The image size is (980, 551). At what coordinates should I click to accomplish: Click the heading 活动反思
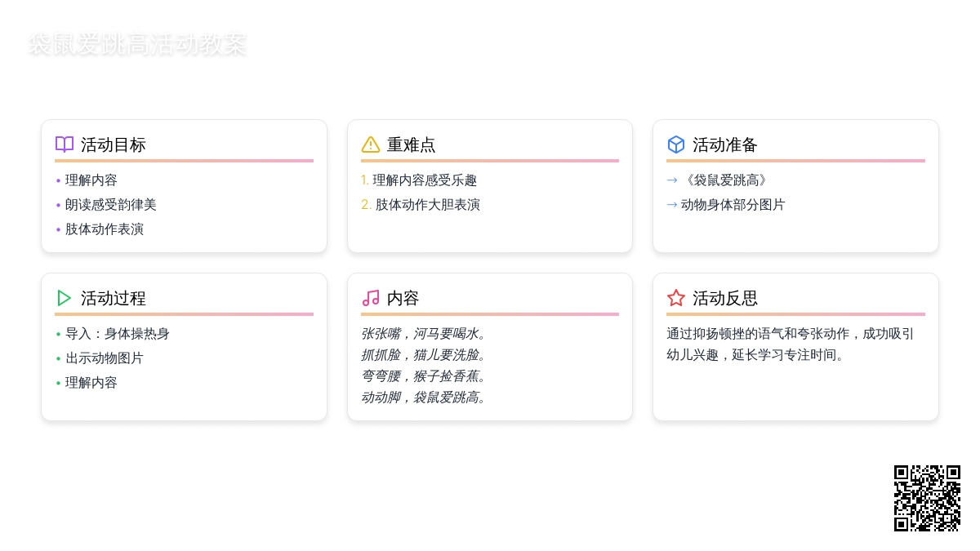tap(725, 298)
